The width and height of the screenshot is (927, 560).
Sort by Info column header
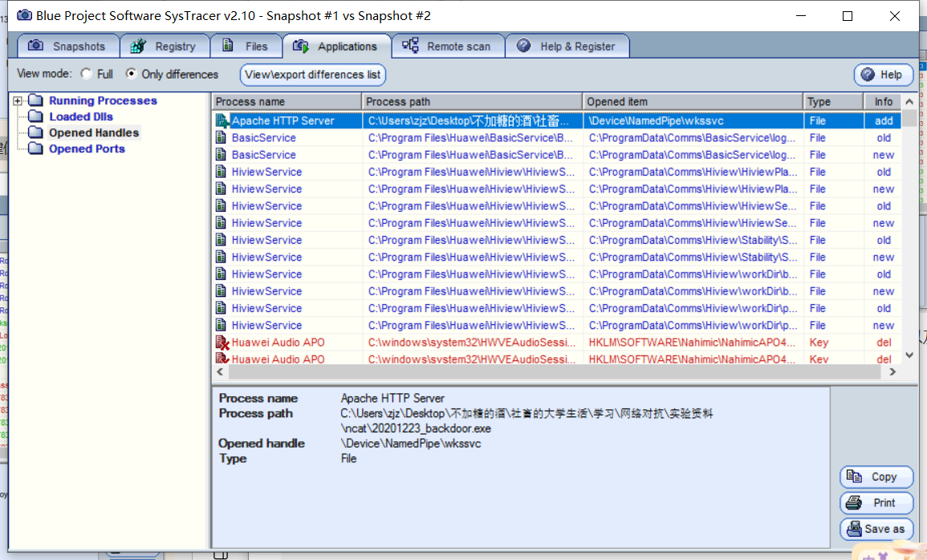[x=883, y=102]
